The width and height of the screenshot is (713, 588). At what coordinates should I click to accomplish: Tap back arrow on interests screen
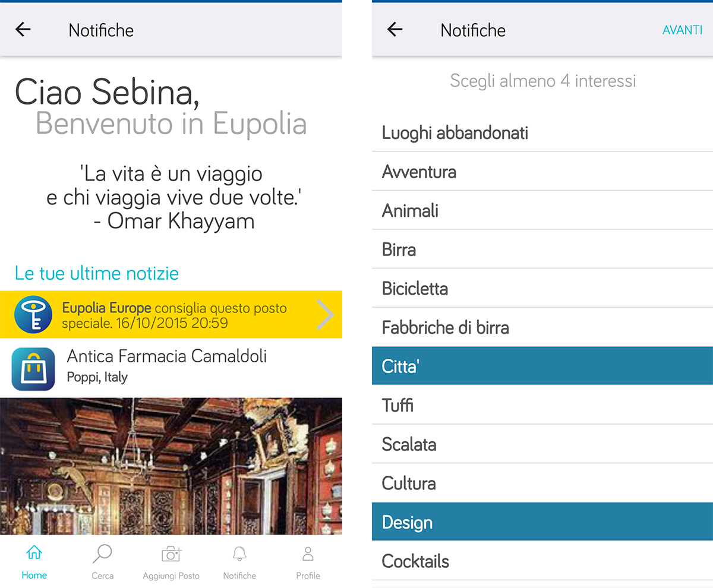coord(395,30)
